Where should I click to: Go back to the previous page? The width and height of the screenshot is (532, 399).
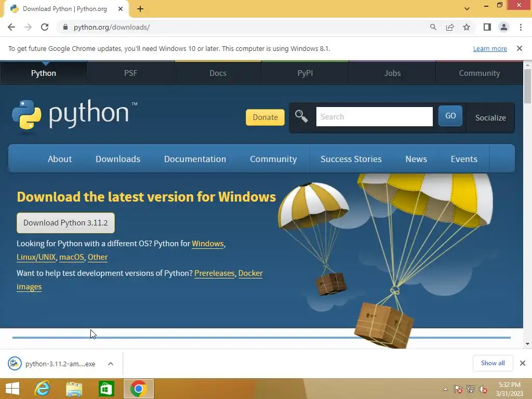click(x=11, y=27)
